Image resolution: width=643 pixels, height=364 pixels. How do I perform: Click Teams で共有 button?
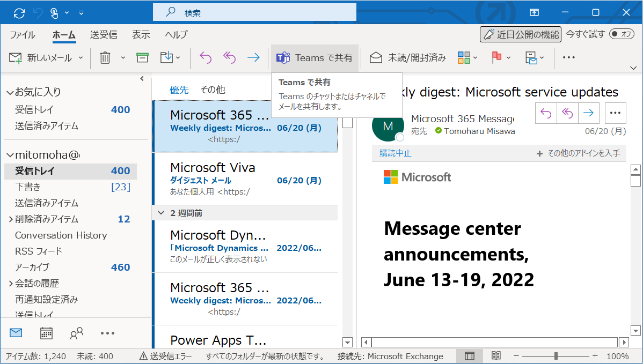[x=315, y=58]
